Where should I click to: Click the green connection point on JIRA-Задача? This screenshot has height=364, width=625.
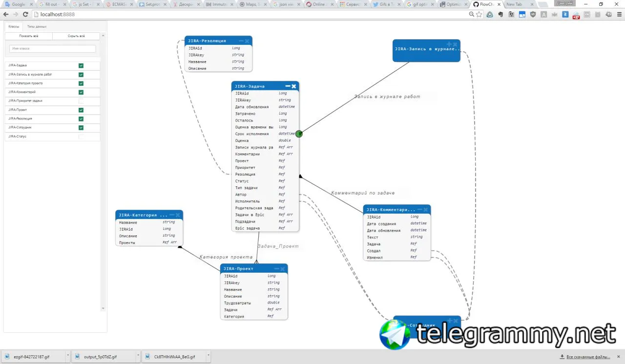pos(299,134)
